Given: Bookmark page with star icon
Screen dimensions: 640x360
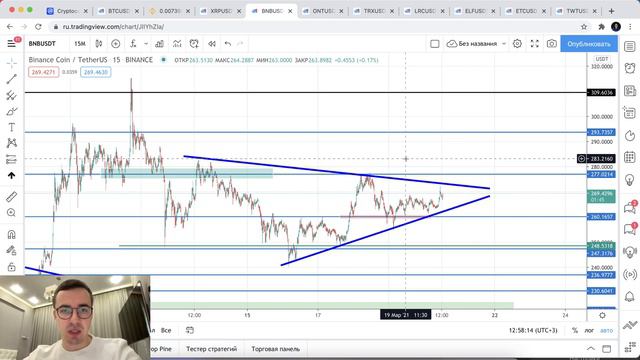Looking at the screenshot, I should coord(584,27).
